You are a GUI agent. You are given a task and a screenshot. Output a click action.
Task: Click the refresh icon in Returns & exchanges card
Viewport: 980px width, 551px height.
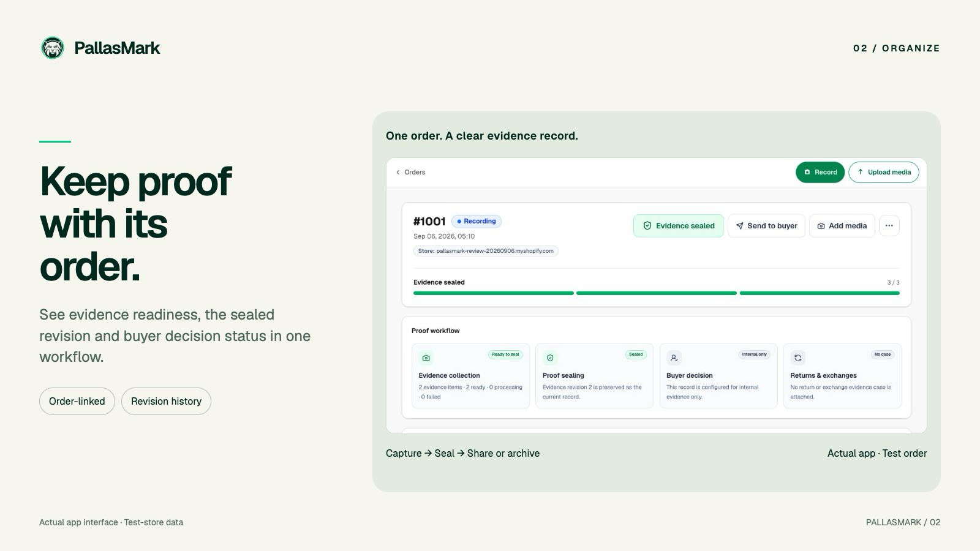pyautogui.click(x=797, y=358)
